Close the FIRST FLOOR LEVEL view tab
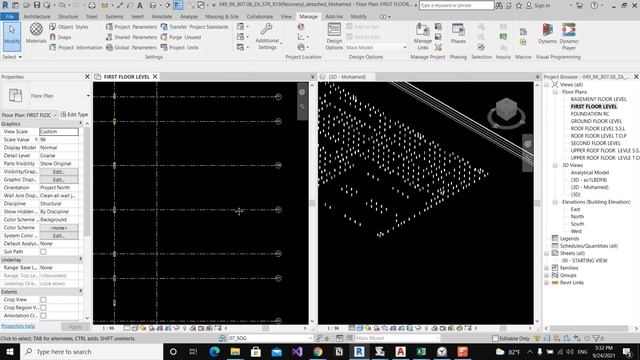 click(x=155, y=77)
